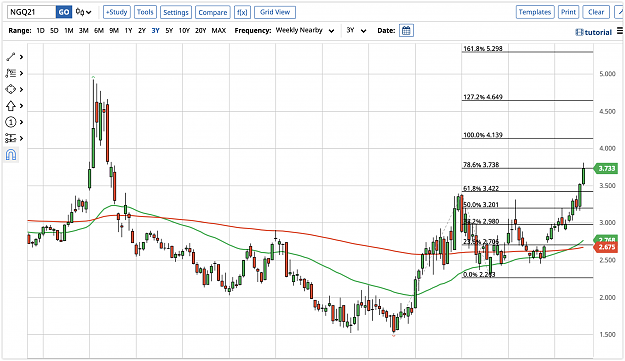The image size is (625, 361).
Task: Open the chart type candlestick icon
Action: tap(80, 12)
